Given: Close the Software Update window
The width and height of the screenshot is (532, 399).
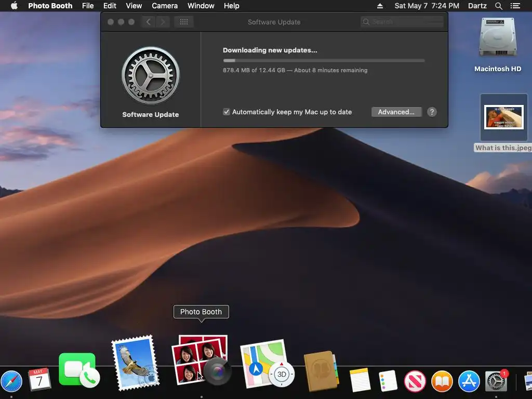Looking at the screenshot, I should coord(111,22).
